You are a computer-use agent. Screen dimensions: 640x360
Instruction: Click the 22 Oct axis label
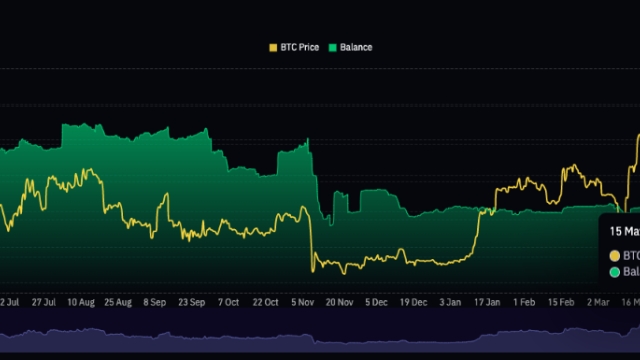point(265,302)
